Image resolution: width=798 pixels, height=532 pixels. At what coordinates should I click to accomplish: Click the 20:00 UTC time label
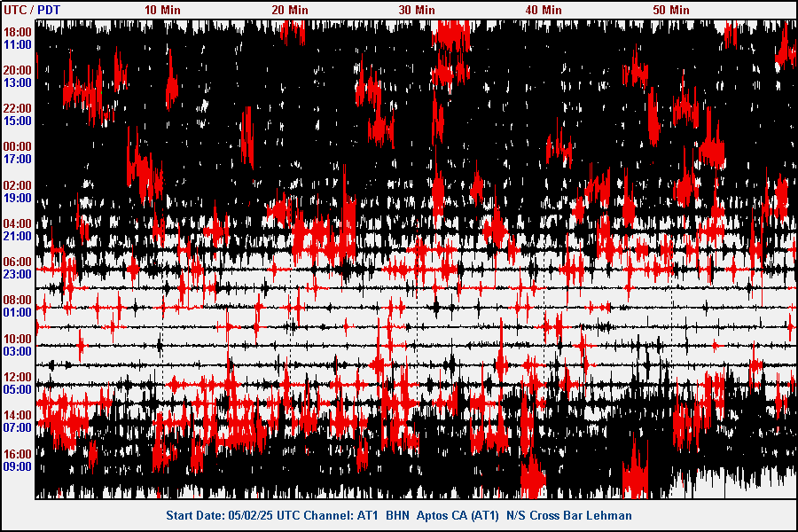point(18,70)
